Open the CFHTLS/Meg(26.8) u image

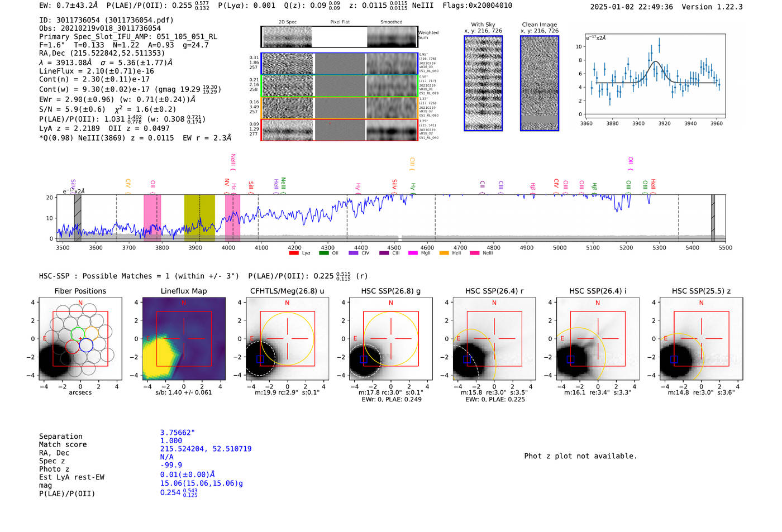pyautogui.click(x=287, y=339)
